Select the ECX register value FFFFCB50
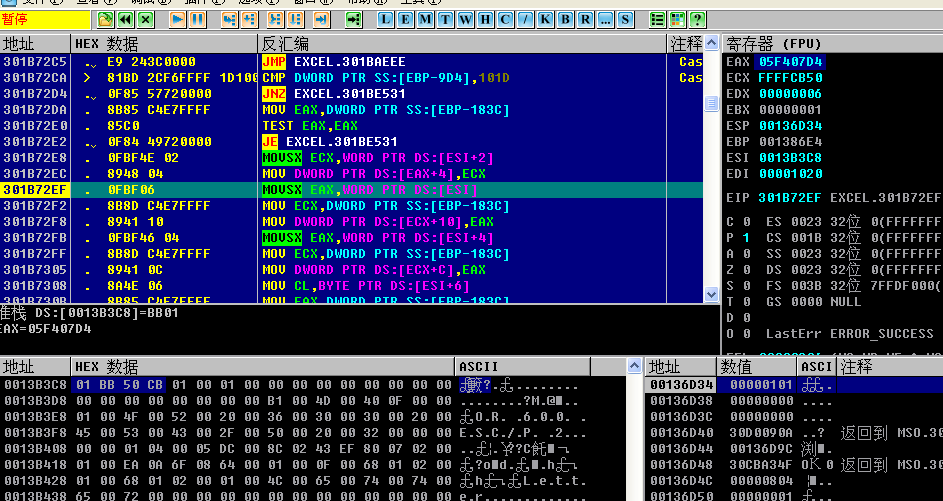The height and width of the screenshot is (501, 943). coord(790,78)
